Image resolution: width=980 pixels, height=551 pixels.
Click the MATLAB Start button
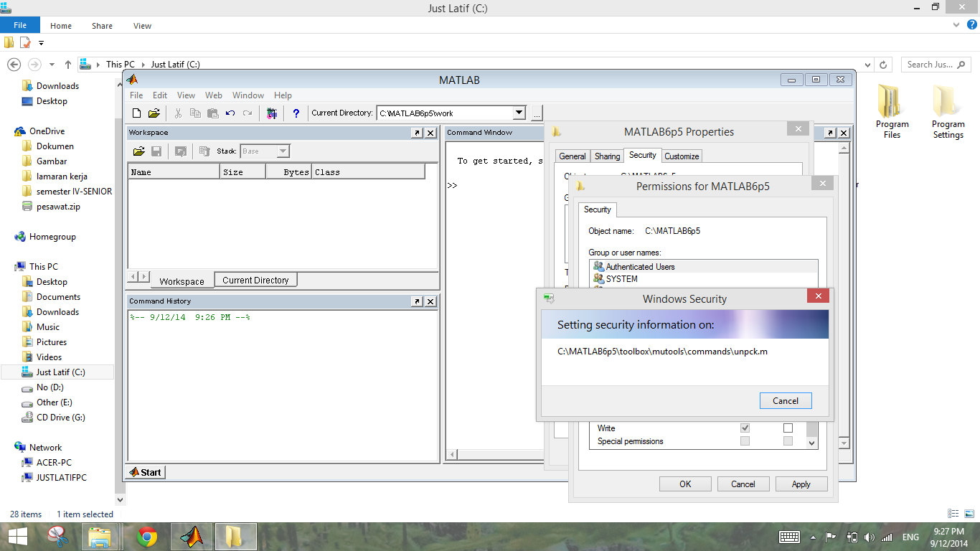pyautogui.click(x=146, y=472)
